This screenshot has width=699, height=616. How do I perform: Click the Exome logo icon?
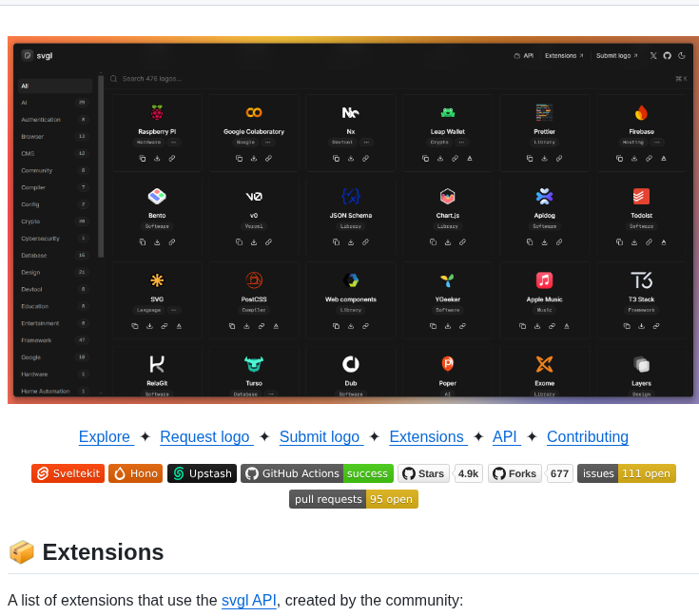[x=544, y=364]
